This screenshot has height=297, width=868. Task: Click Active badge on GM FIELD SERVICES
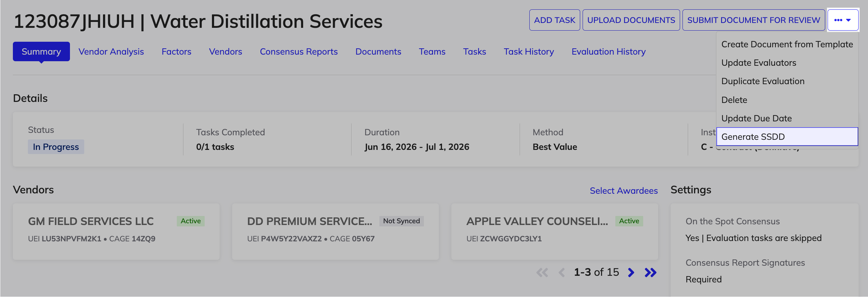[191, 221]
